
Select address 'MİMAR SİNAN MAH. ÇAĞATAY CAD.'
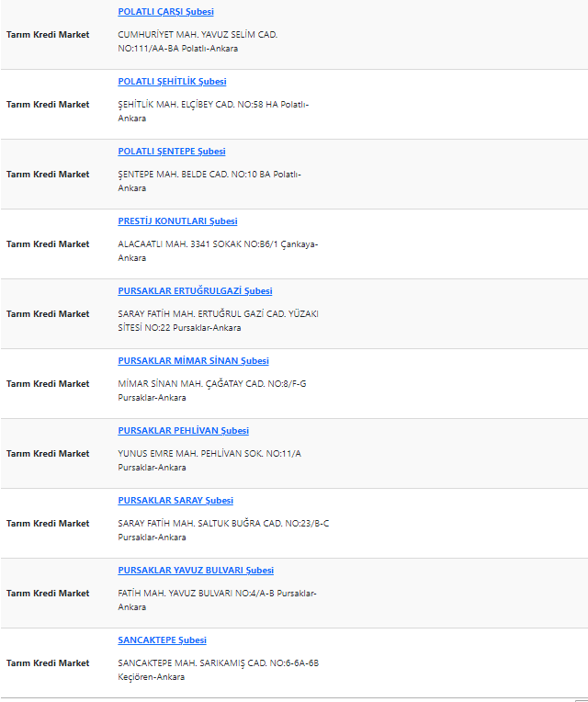191,384
